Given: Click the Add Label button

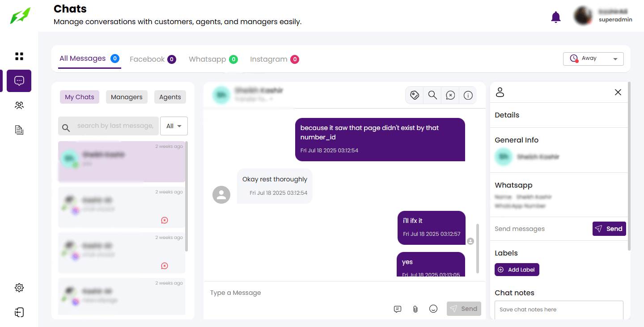Looking at the screenshot, I should (x=517, y=270).
